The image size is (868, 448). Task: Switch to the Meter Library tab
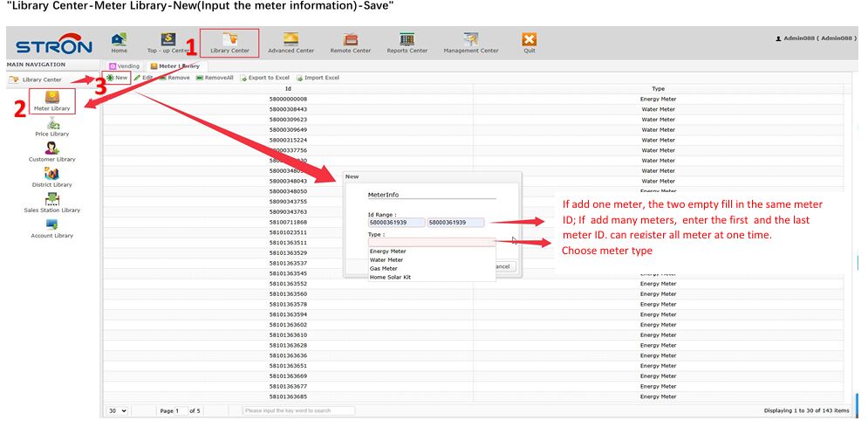[x=174, y=65]
